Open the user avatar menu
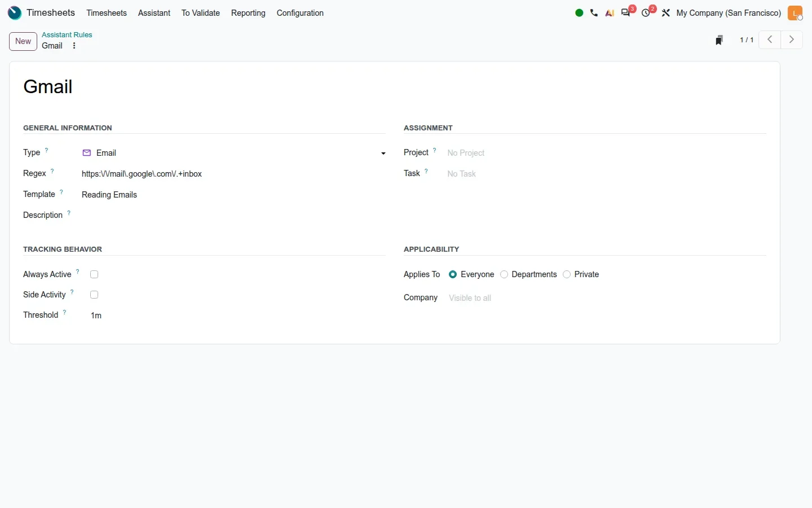Image resolution: width=812 pixels, height=508 pixels. [795, 13]
